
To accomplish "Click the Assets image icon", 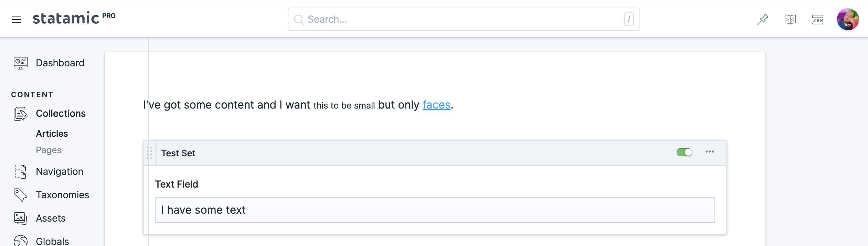I will (21, 218).
